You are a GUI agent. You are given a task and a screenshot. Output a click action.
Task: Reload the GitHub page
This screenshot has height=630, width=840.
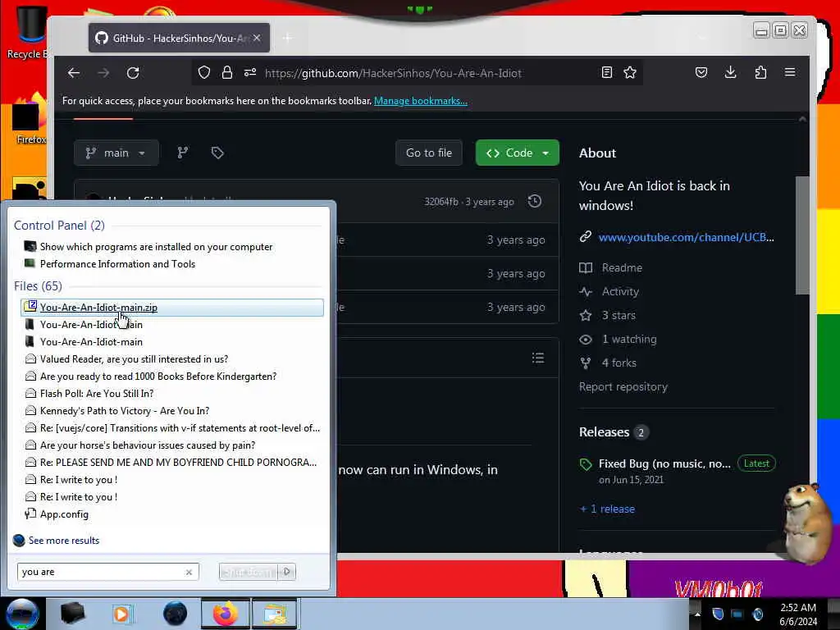[133, 73]
